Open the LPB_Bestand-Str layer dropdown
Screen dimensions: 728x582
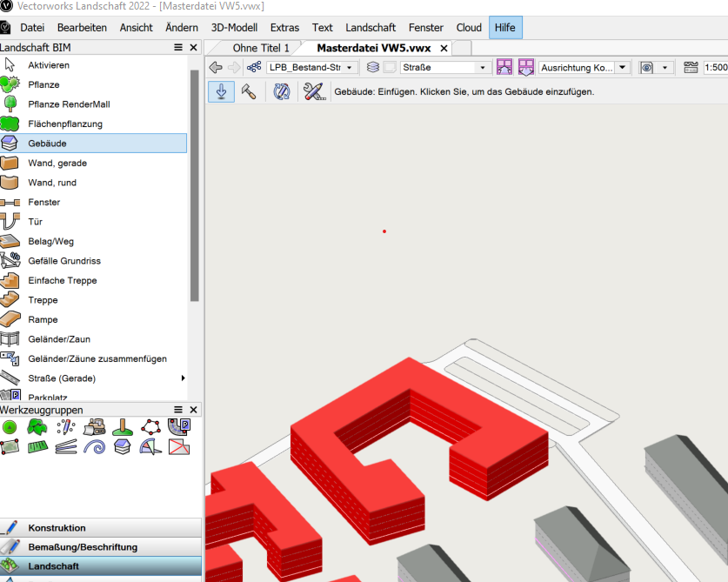point(311,66)
